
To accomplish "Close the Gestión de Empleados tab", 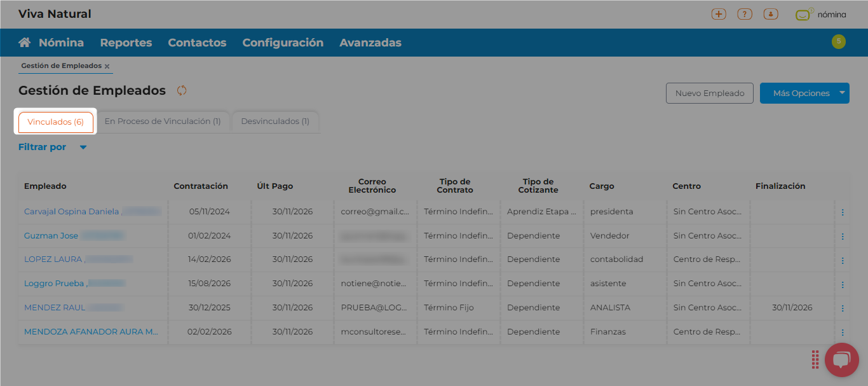I will pyautogui.click(x=107, y=66).
